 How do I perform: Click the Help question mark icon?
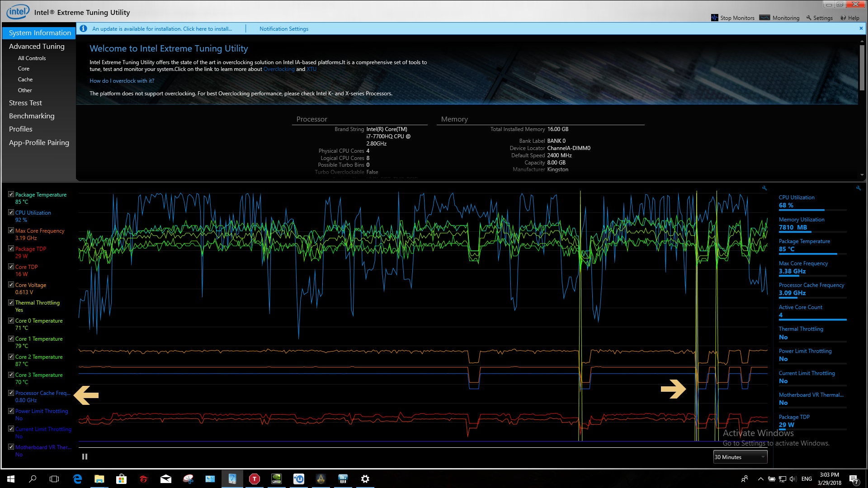[x=843, y=18]
